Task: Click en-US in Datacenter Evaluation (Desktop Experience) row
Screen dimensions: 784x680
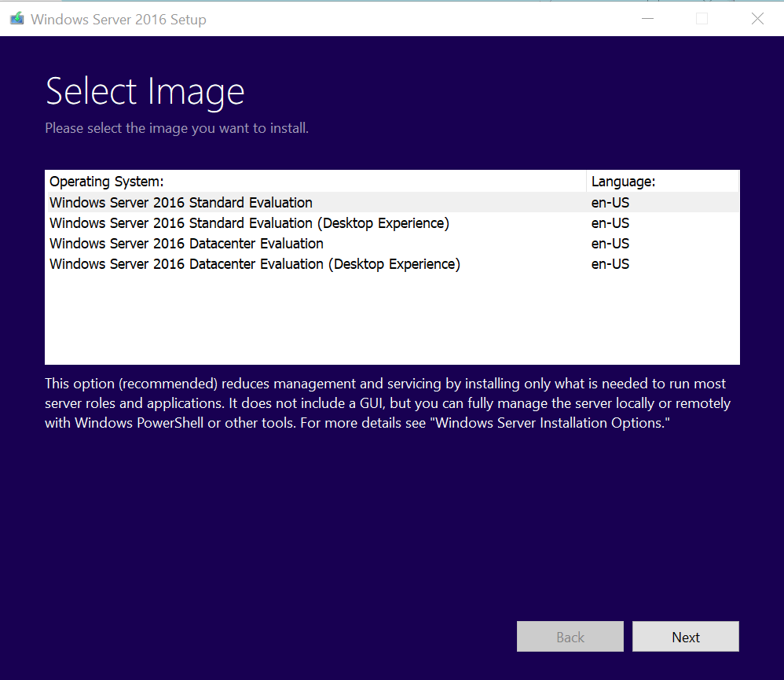Action: click(610, 264)
